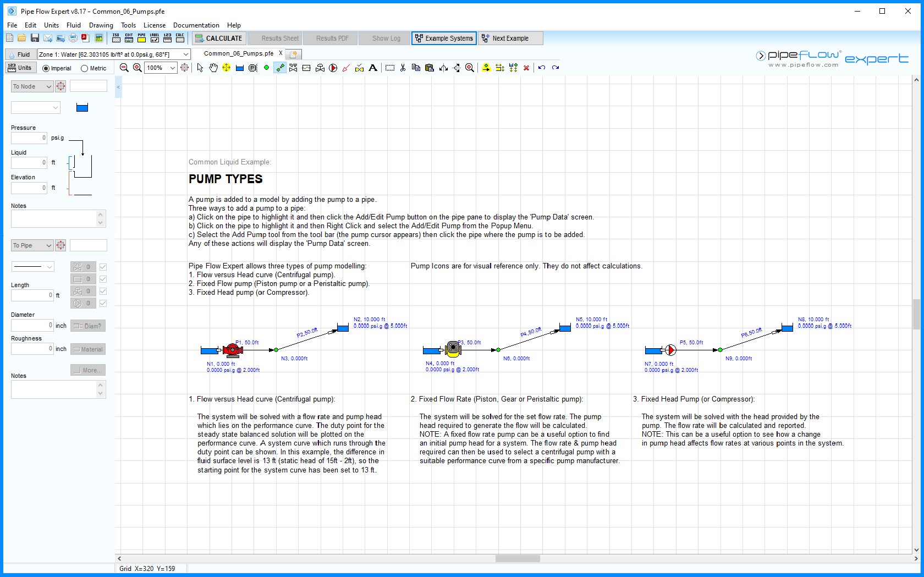Screen dimensions: 924x577
Task: Select the Add Tank tool
Action: pyautogui.click(x=240, y=68)
